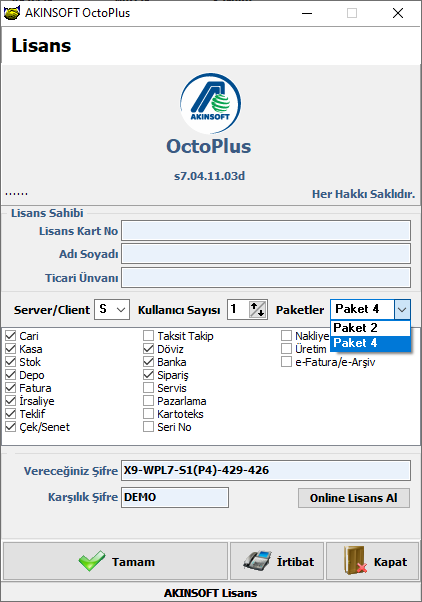Image resolution: width=422 pixels, height=602 pixels.
Task: Toggle the Cari module checkbox
Action: pos(10,336)
